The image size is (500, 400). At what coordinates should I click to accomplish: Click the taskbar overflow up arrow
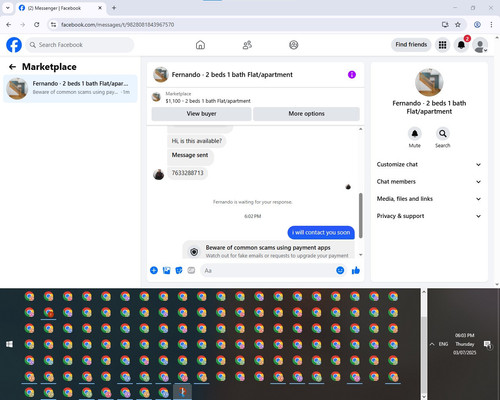[x=424, y=292]
